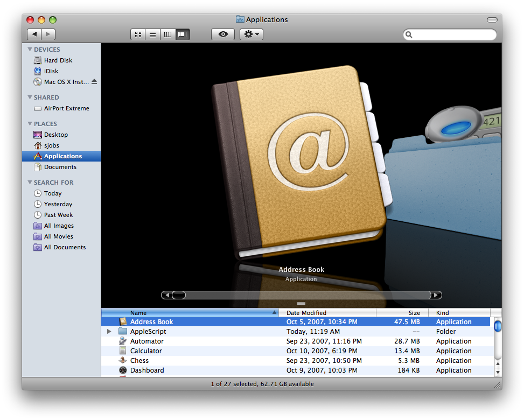Switch to column view
The height and width of the screenshot is (420, 524).
[x=168, y=34]
